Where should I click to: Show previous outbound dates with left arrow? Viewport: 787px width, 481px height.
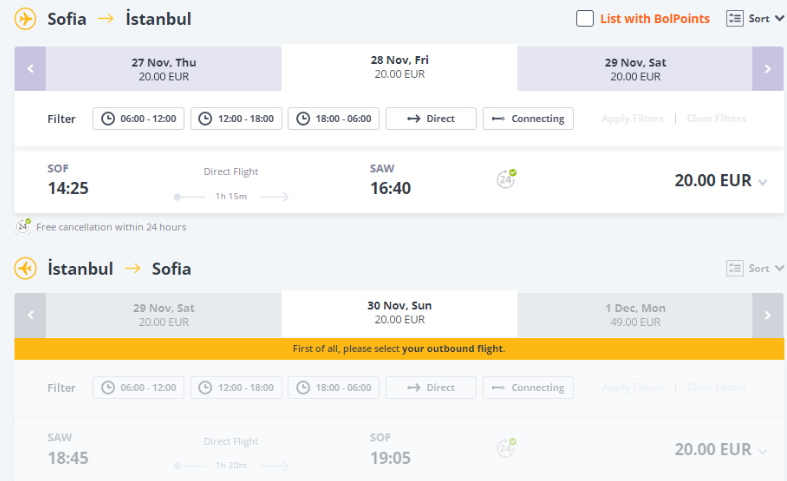coord(30,69)
